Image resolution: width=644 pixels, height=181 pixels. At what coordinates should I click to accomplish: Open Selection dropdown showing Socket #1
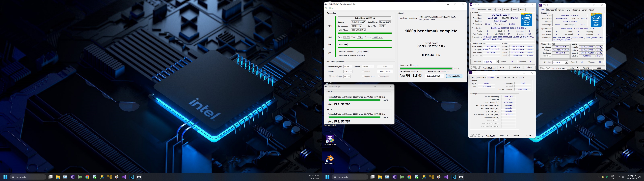coord(560,62)
